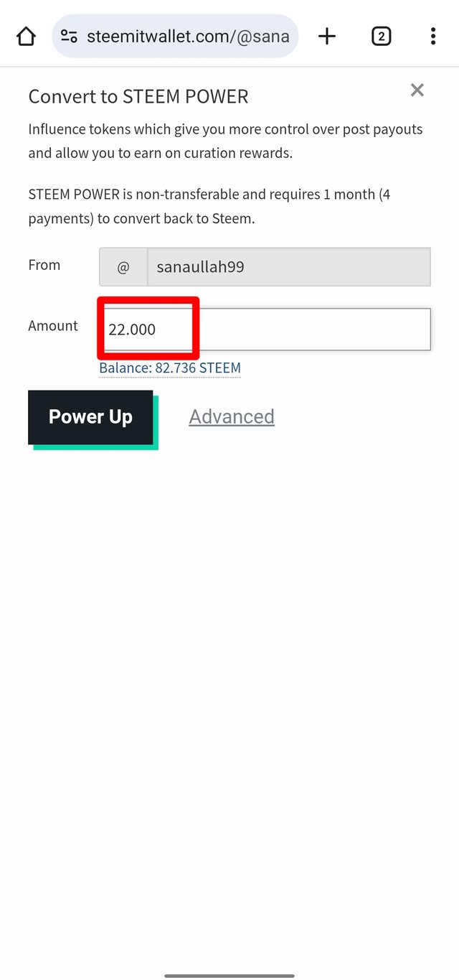459x980 pixels.
Task: Click the Convert to STEEM POWER heading
Action: tap(138, 97)
